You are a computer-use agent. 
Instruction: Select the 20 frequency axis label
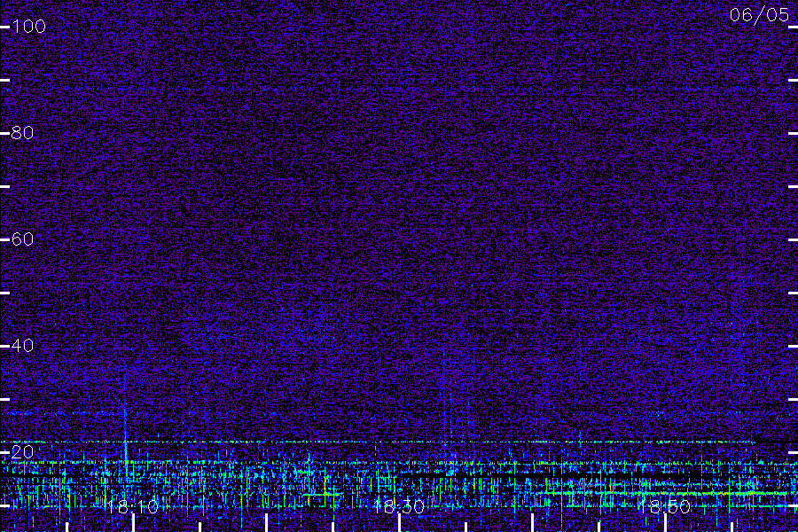pyautogui.click(x=22, y=452)
